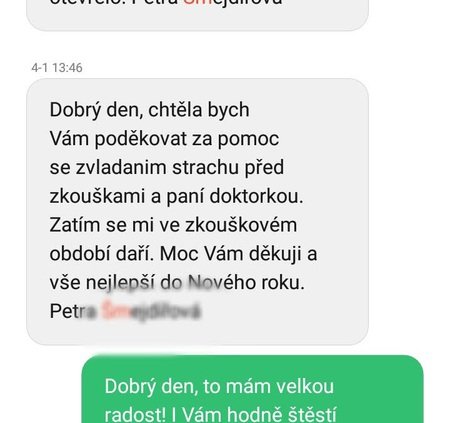Click the word "doktorkou" in grey message

[256, 196]
